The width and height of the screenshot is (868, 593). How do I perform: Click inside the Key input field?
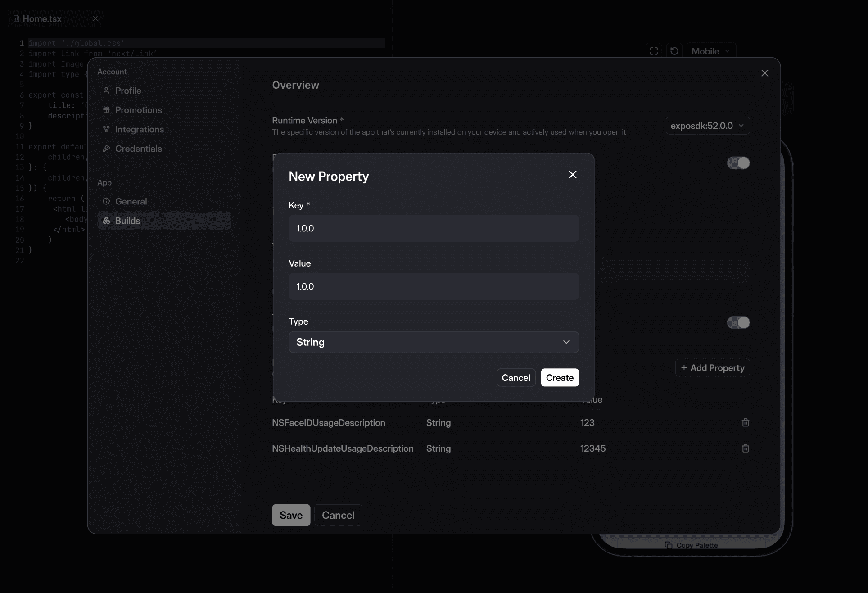[x=434, y=228]
